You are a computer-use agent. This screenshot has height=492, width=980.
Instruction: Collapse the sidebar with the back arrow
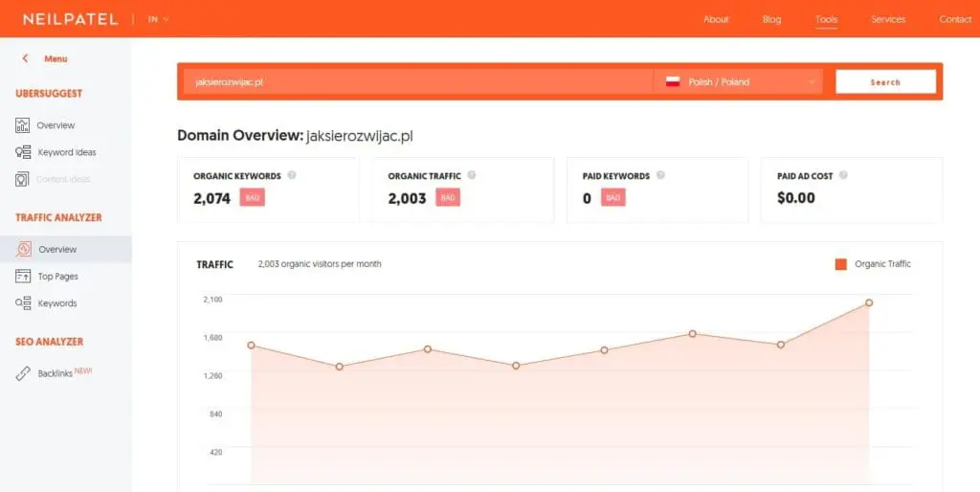25,58
